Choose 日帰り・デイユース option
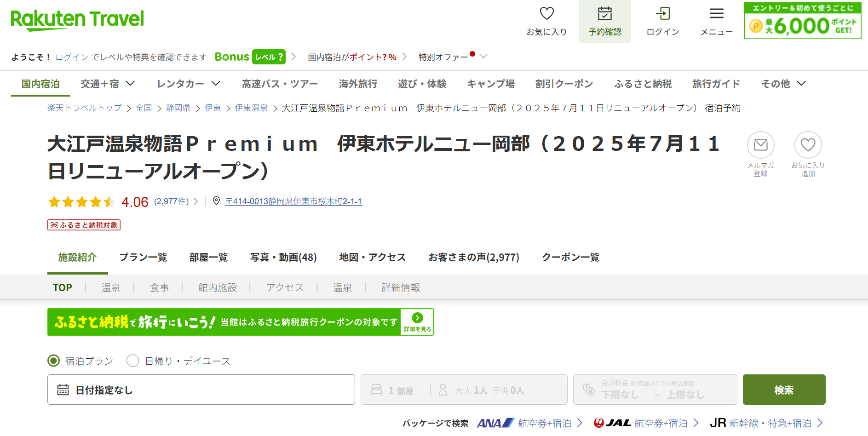 click(133, 361)
